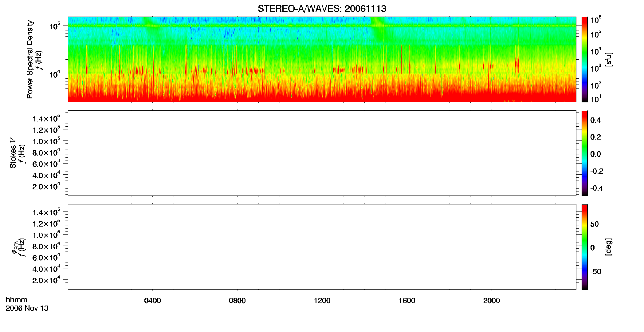Click the -50 tick on phi colorbar
Viewport: 644px width, 332px height.
(x=596, y=272)
